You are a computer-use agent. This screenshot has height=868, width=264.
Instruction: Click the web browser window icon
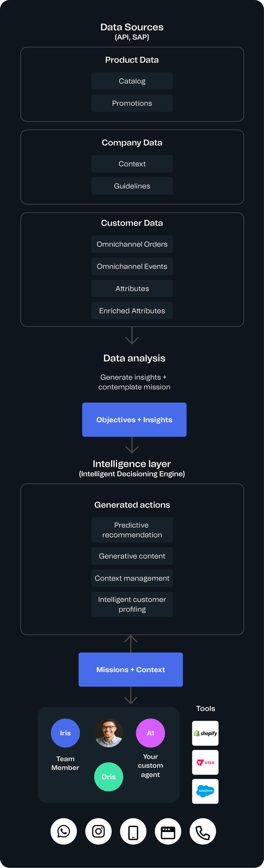[x=168, y=831]
